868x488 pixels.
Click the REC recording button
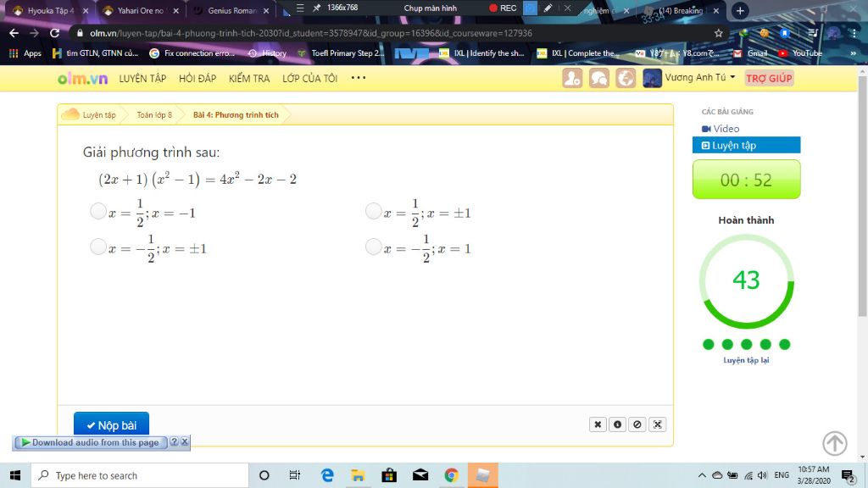coord(503,8)
